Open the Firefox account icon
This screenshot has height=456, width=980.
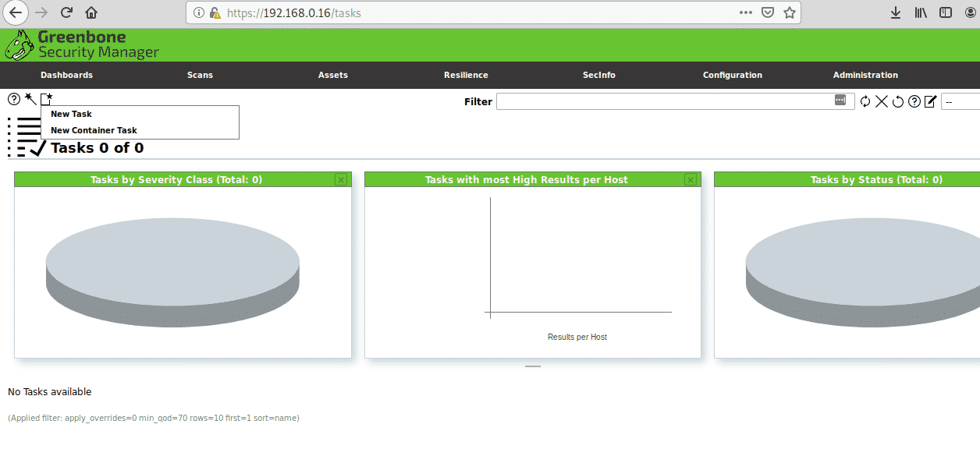(971, 12)
